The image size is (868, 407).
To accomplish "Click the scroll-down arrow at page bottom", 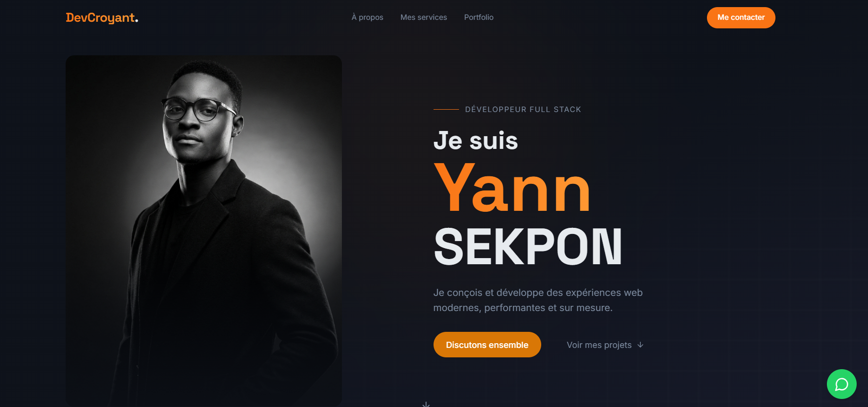I will pyautogui.click(x=426, y=404).
